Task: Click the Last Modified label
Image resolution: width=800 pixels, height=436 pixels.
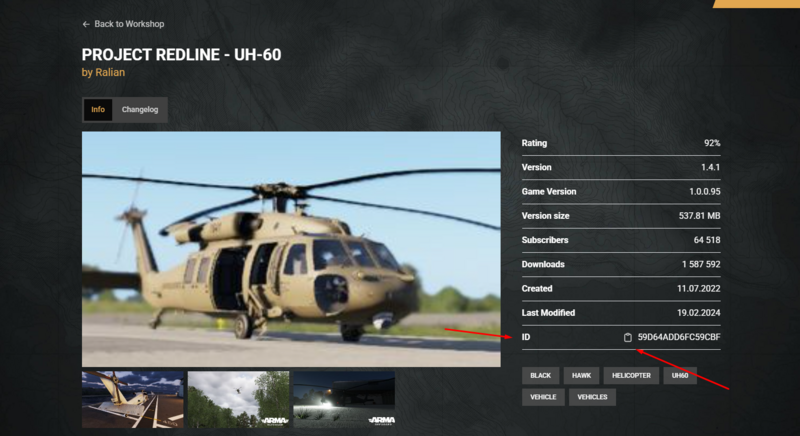Action: (548, 313)
